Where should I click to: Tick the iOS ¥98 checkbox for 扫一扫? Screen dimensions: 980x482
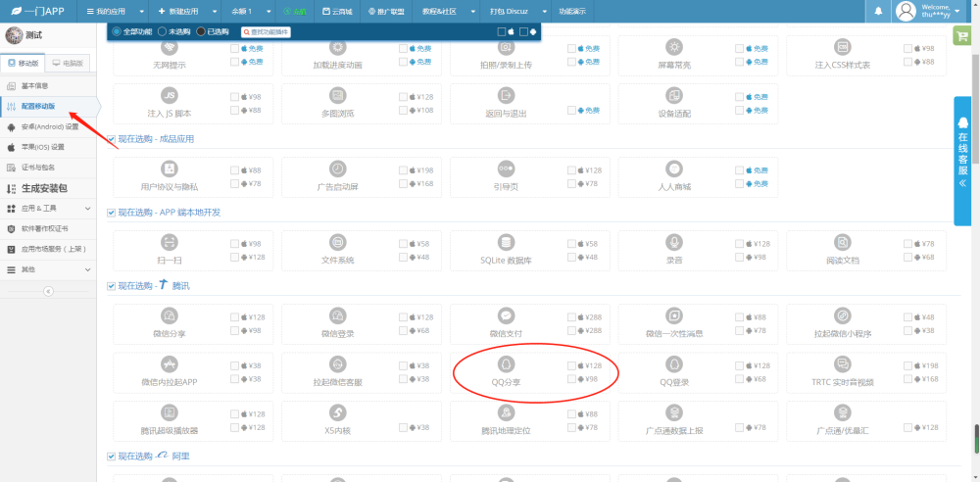[x=234, y=244]
